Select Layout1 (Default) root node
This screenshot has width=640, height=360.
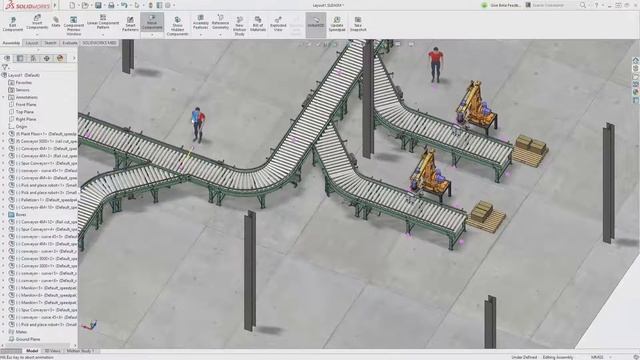point(20,75)
